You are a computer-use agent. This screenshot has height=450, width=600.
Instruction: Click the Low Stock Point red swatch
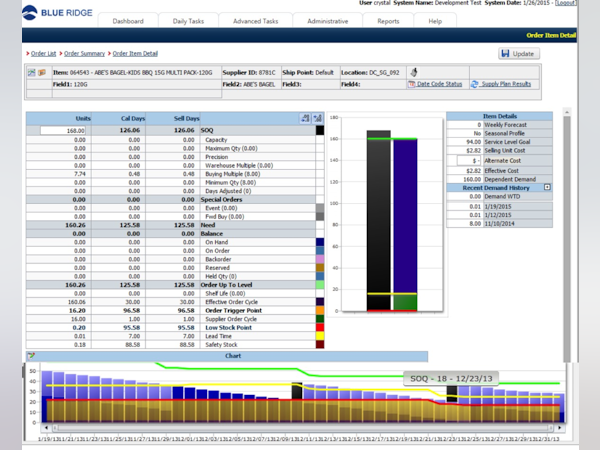click(320, 328)
